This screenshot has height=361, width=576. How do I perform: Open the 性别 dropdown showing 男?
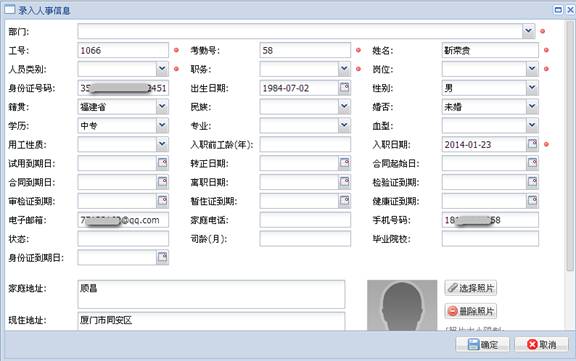click(532, 88)
